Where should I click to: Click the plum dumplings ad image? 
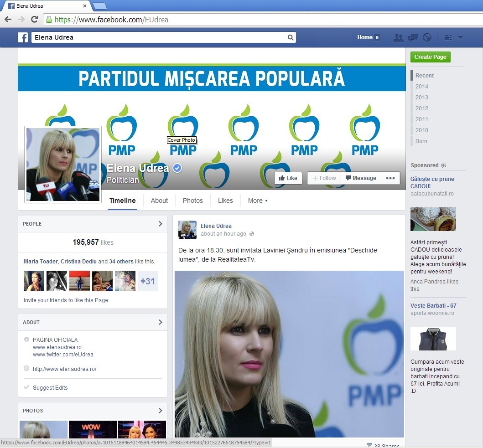[433, 219]
